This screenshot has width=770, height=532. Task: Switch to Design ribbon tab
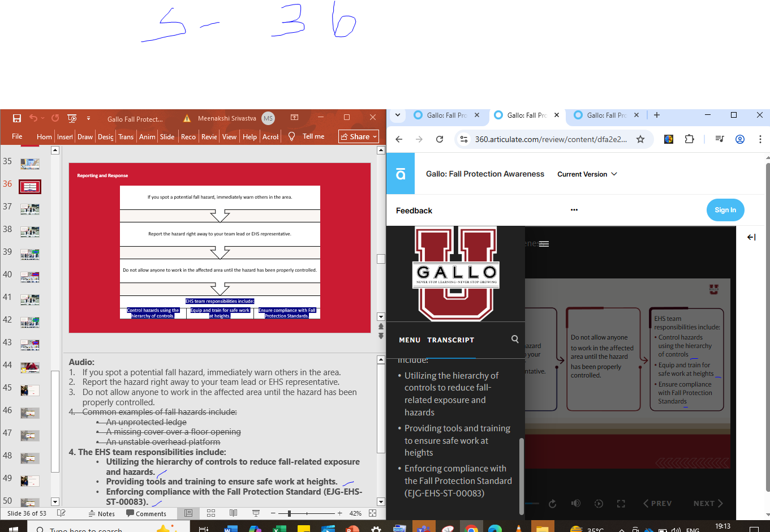(x=105, y=136)
